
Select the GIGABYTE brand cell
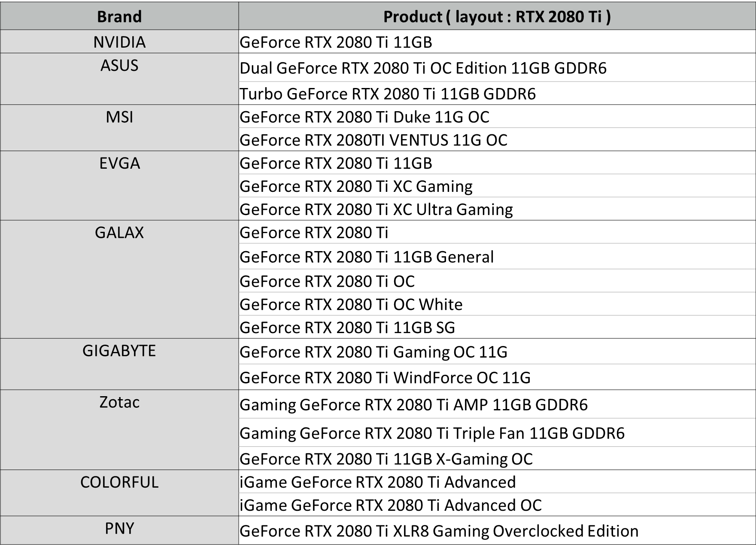119,364
